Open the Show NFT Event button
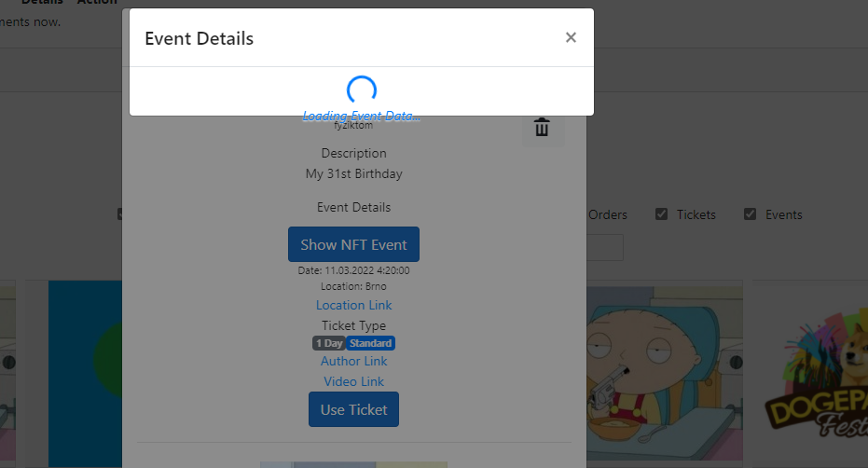Screen dimensions: 868x468 tap(353, 244)
